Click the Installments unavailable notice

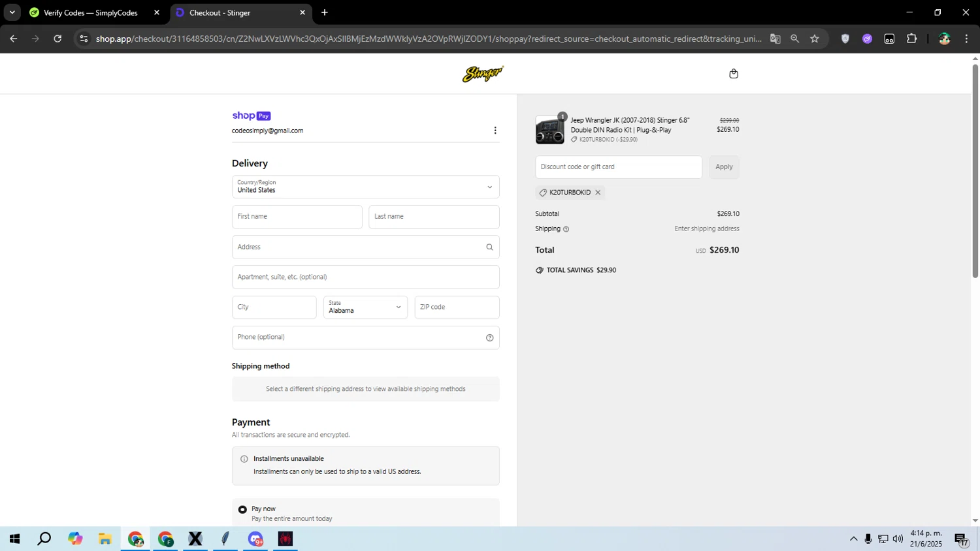366,465
